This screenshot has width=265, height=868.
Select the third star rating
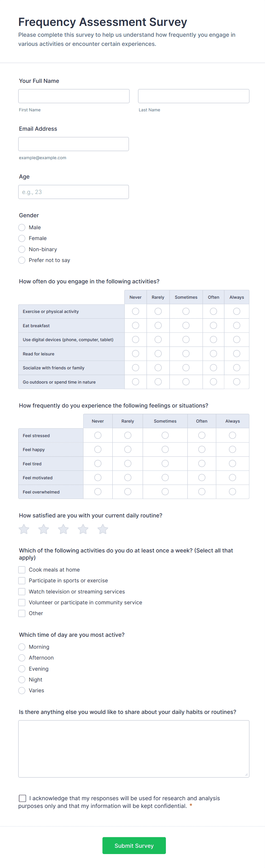[x=63, y=529]
